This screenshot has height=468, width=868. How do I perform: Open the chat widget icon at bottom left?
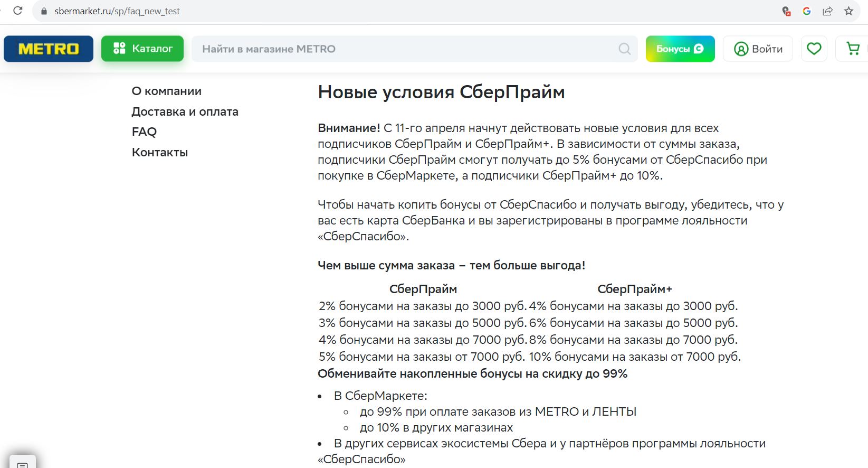coord(23,463)
